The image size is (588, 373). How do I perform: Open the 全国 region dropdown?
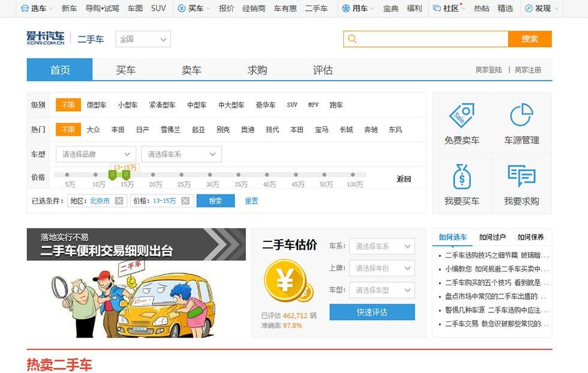point(143,40)
